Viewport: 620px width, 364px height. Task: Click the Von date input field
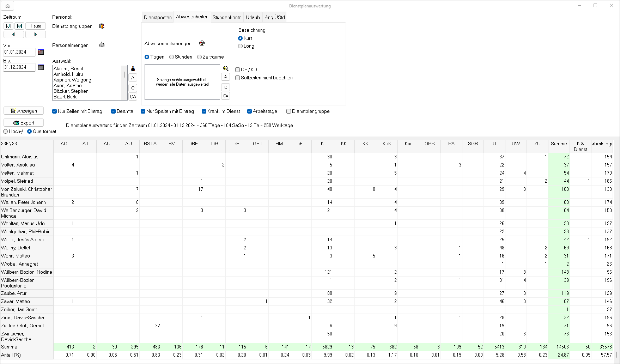19,52
